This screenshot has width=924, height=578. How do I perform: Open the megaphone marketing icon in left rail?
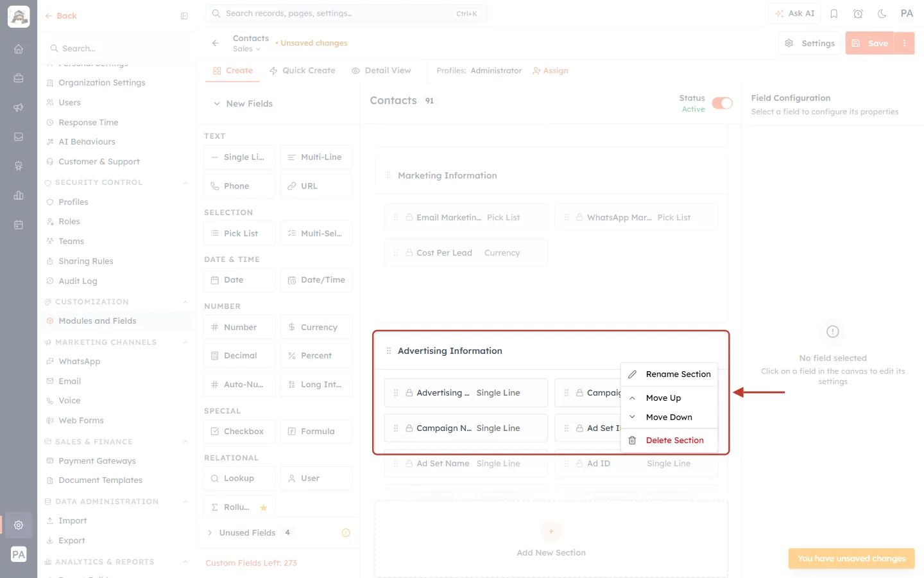click(x=19, y=107)
